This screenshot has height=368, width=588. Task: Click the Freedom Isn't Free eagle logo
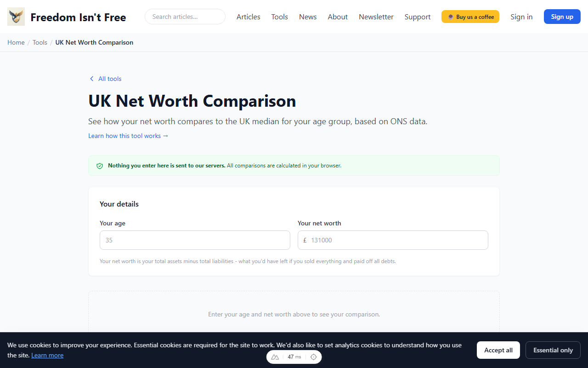pos(16,16)
